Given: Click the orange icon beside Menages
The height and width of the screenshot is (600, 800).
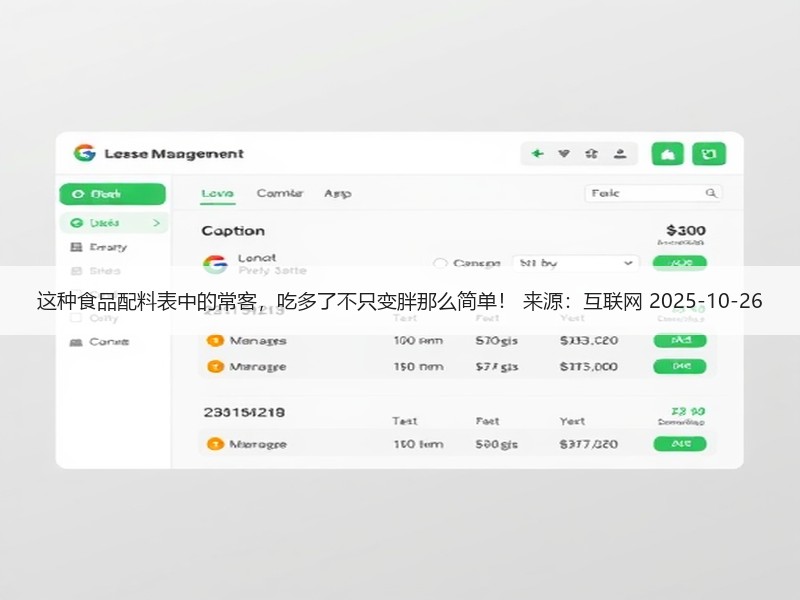Looking at the screenshot, I should [x=215, y=340].
